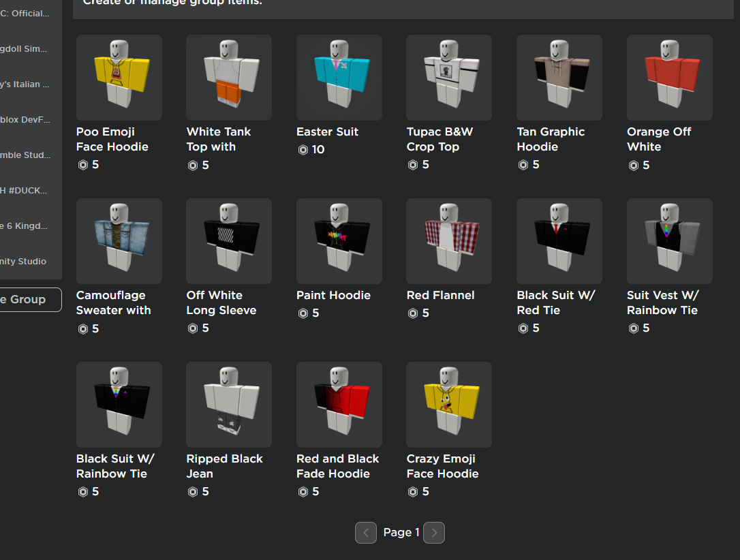Image resolution: width=740 pixels, height=560 pixels.
Task: Click the Robux icon under Black Suit W/ Rainbow Tie
Action: [x=83, y=492]
